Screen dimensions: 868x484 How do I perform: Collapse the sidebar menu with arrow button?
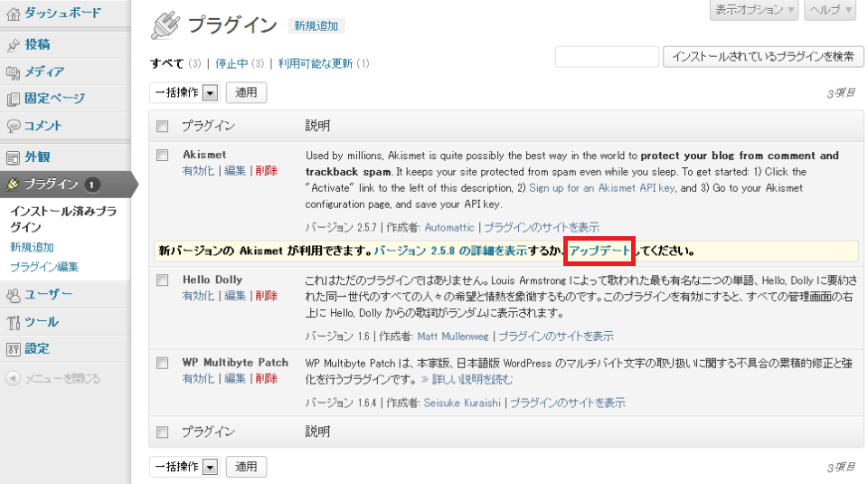tap(13, 378)
